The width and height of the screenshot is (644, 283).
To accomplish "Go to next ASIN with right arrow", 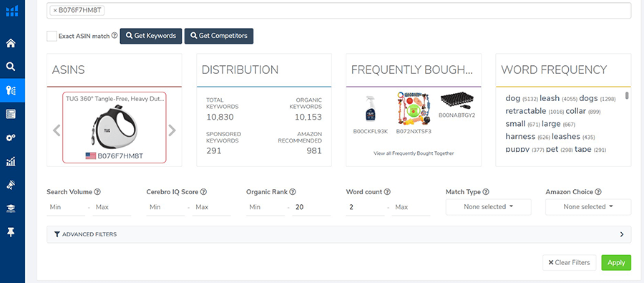I will point(172,130).
